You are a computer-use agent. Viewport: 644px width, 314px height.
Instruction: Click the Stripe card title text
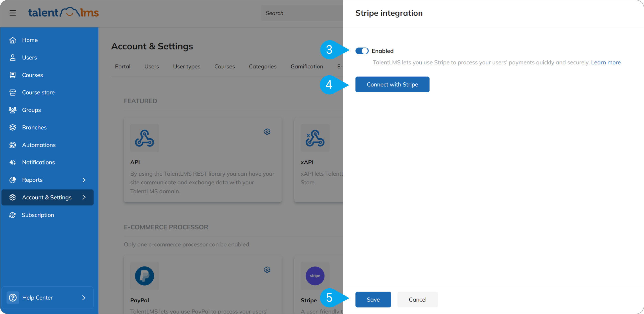(x=309, y=300)
